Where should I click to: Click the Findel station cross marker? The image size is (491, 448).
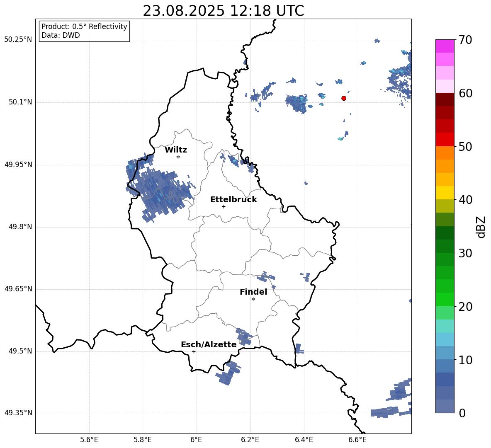tap(253, 299)
